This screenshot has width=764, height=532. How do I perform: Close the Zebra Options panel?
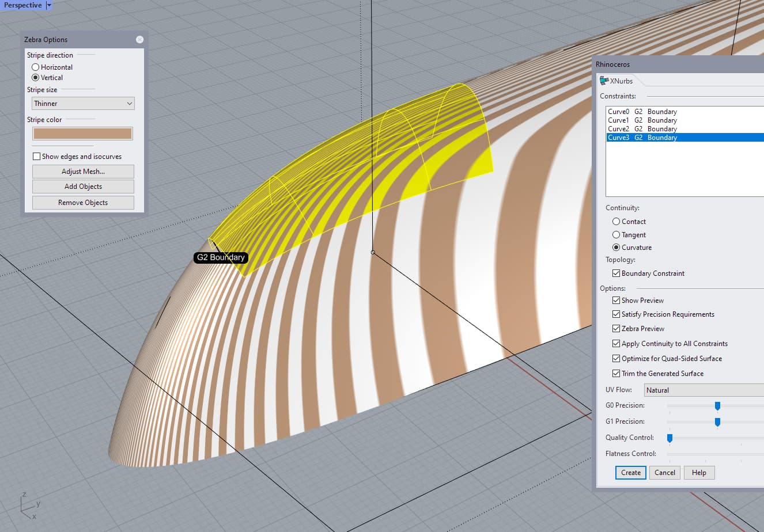[x=139, y=40]
